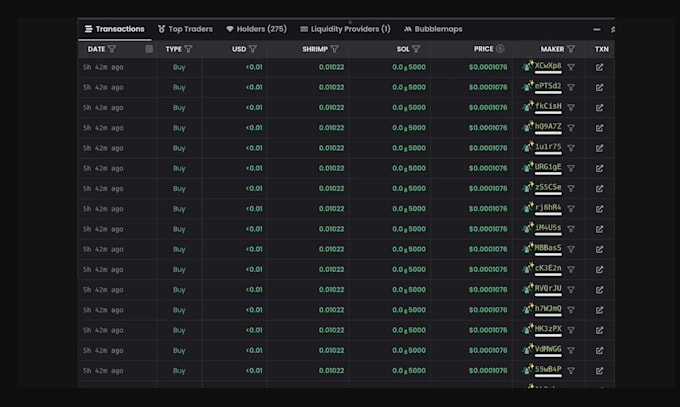Open explorer link for h7WJmQ transaction
This screenshot has width=680, height=407.
click(x=599, y=310)
